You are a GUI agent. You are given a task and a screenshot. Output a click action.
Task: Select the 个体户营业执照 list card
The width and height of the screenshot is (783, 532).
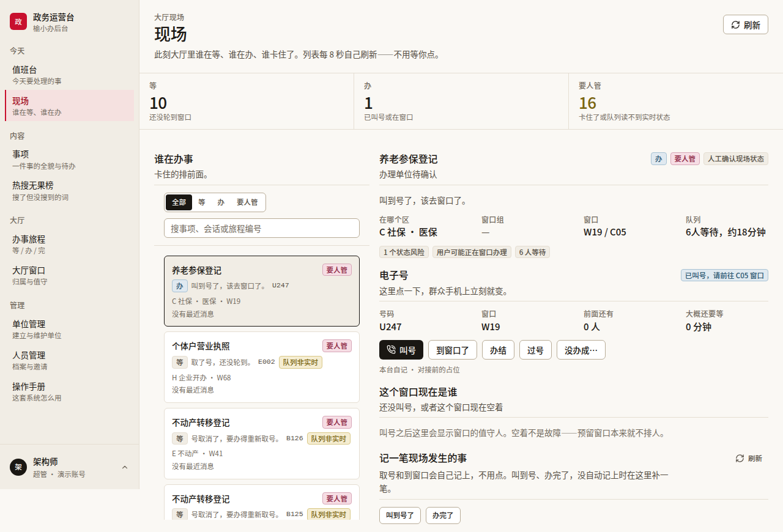coord(262,367)
